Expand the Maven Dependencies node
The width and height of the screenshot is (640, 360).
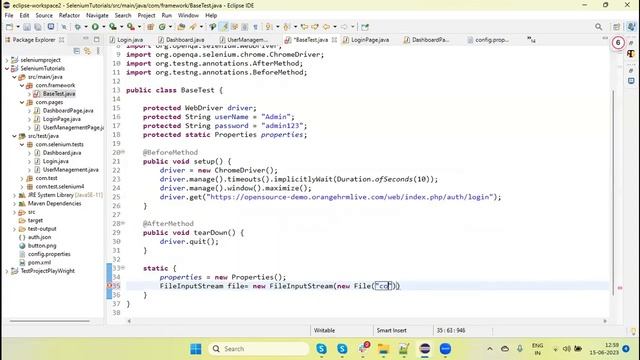pyautogui.click(x=14, y=204)
